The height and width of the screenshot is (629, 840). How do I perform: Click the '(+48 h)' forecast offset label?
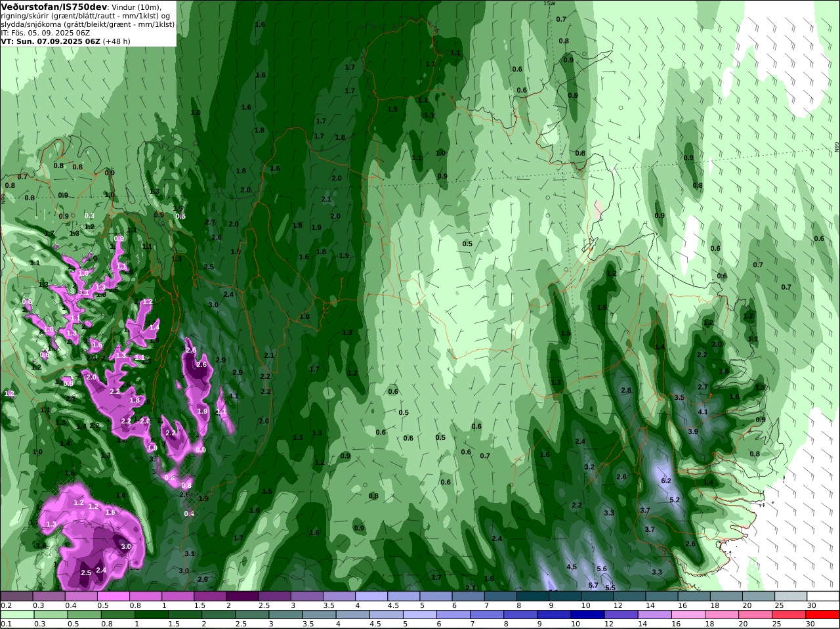point(117,41)
